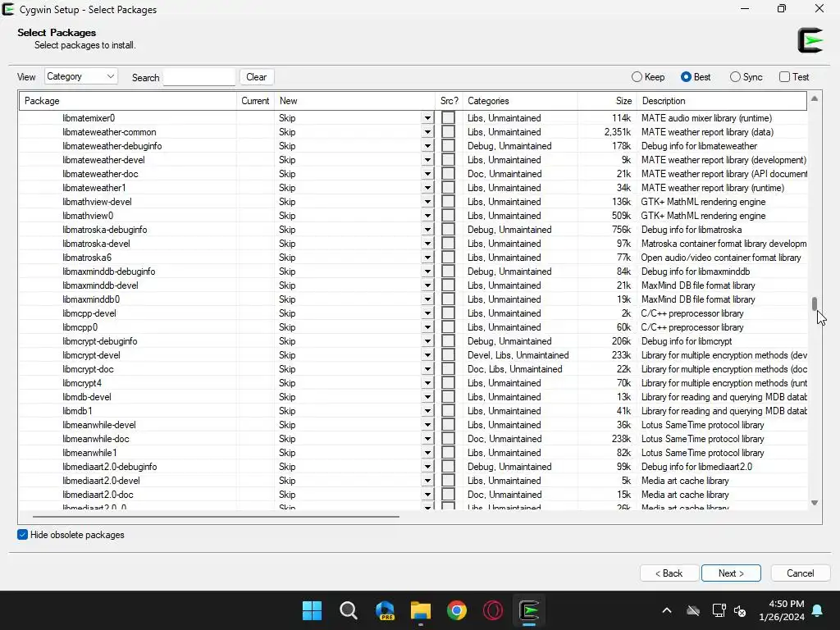Viewport: 840px width, 630px height.
Task: Open File Explorer from the taskbar
Action: [421, 610]
